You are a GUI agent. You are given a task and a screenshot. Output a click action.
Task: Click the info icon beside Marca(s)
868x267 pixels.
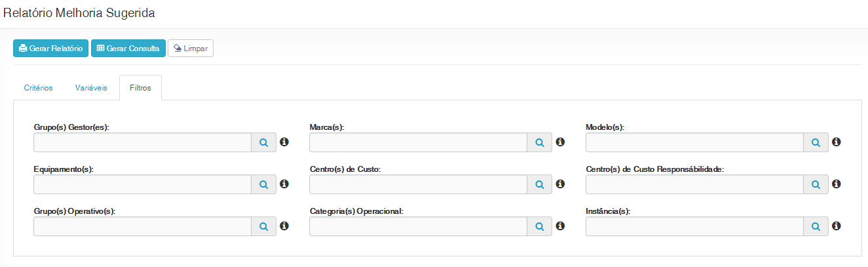[x=560, y=142]
